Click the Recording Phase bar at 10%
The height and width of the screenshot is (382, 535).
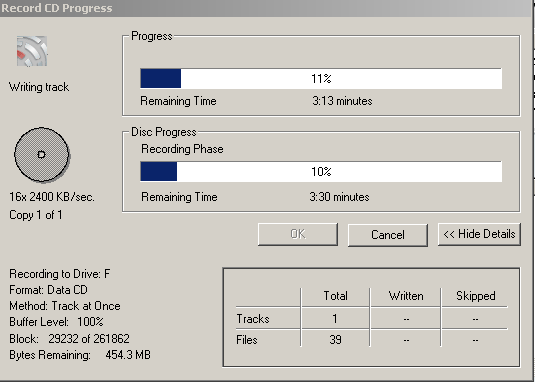(321, 171)
